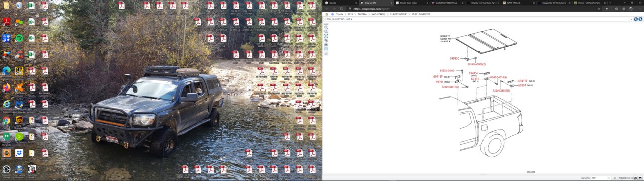The height and width of the screenshot is (181, 644).
Task: Click the EPC home icon in breadcrumb
Action: [x=327, y=14]
